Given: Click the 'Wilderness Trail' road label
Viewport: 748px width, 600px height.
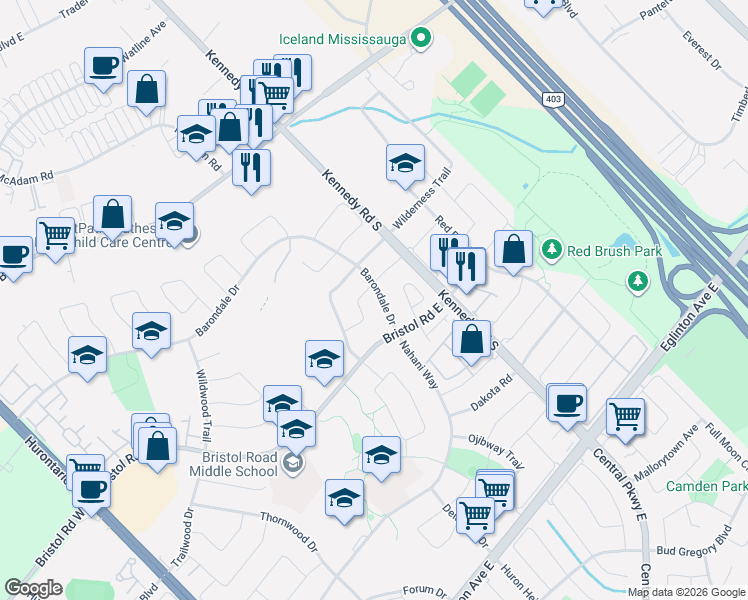Looking at the screenshot, I should pyautogui.click(x=422, y=198).
